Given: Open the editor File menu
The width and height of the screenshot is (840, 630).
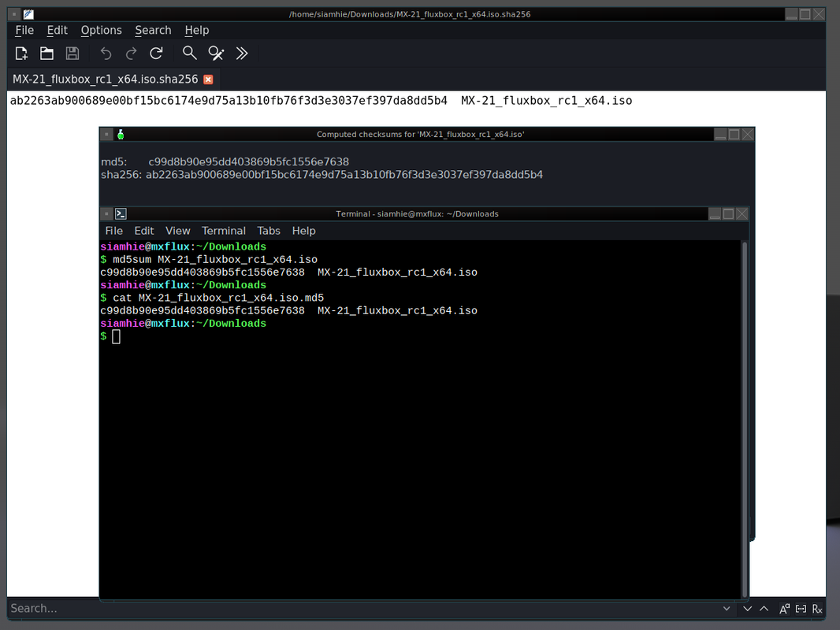Looking at the screenshot, I should pos(24,31).
